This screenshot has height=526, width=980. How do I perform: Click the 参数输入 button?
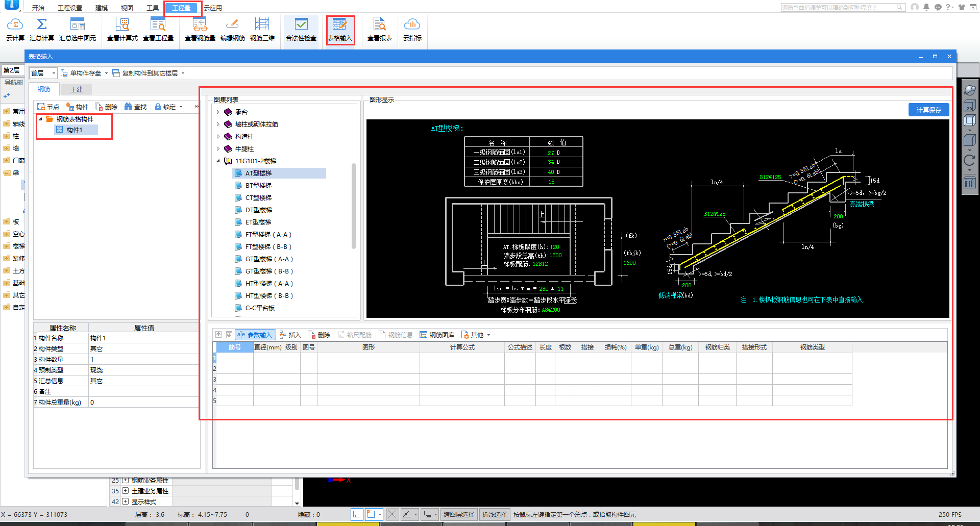pos(255,335)
